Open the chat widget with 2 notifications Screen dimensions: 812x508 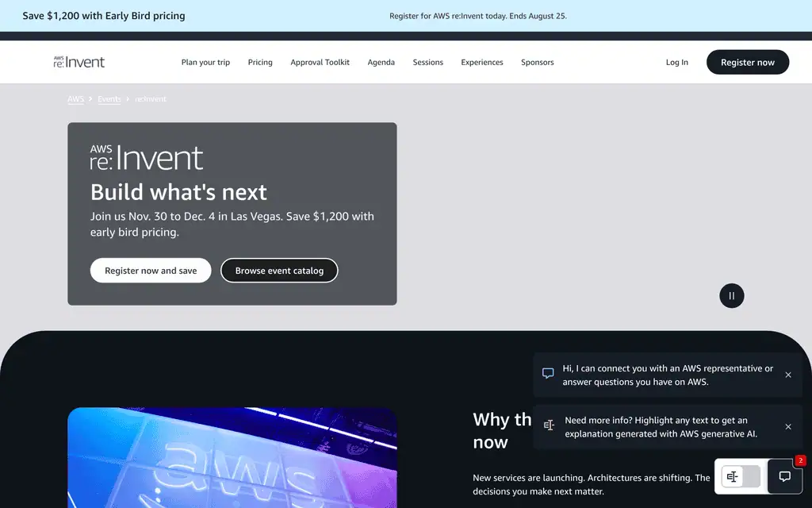[785, 476]
